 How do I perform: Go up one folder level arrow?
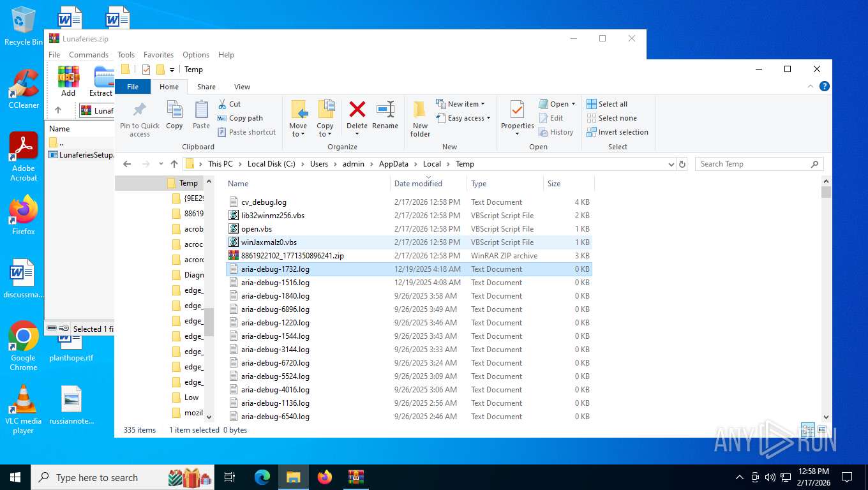[x=174, y=164]
